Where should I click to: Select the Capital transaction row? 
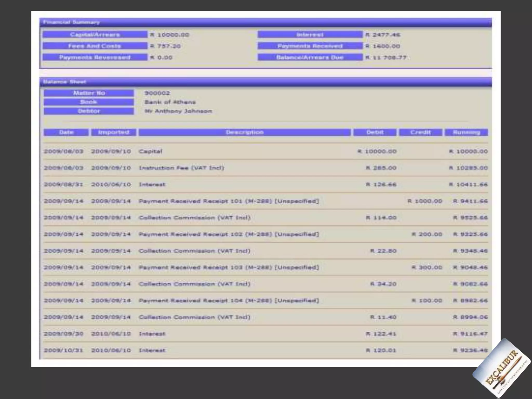pos(150,151)
